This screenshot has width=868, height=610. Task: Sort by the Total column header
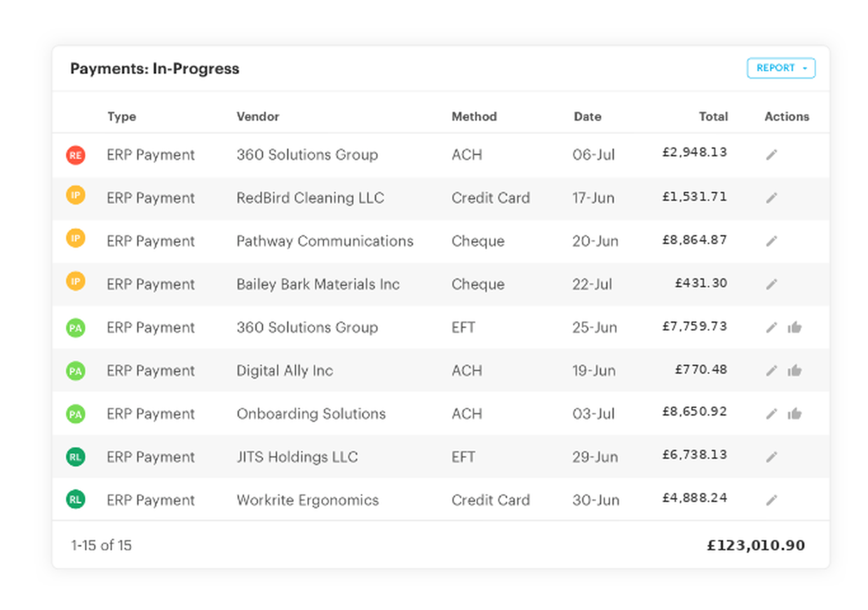pos(714,116)
